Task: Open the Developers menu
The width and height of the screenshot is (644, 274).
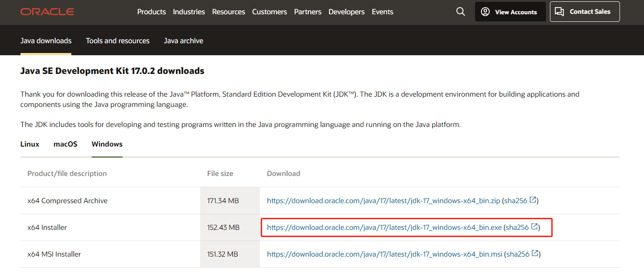Action: point(346,12)
